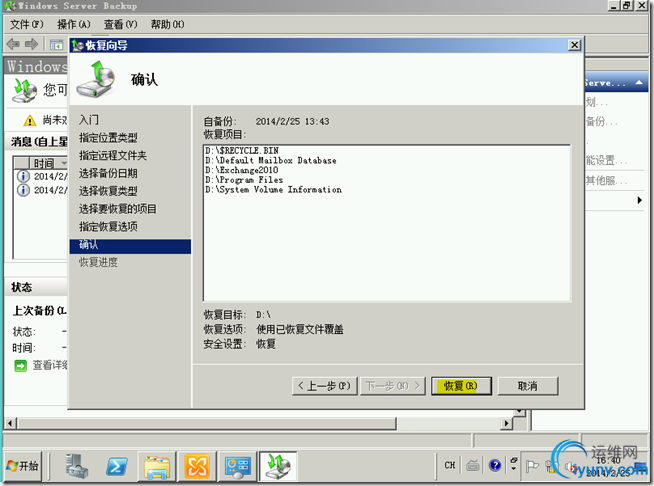Open the 开始 Start button

click(x=23, y=466)
